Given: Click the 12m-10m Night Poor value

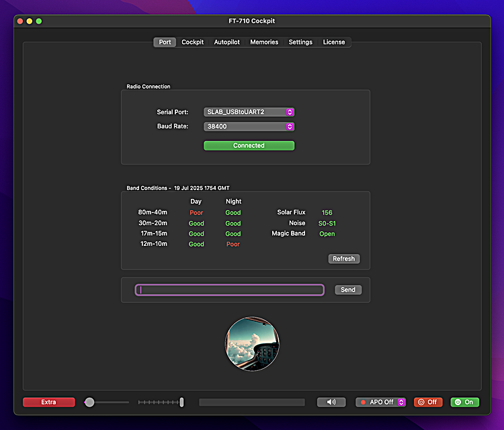Looking at the screenshot, I should click(233, 244).
